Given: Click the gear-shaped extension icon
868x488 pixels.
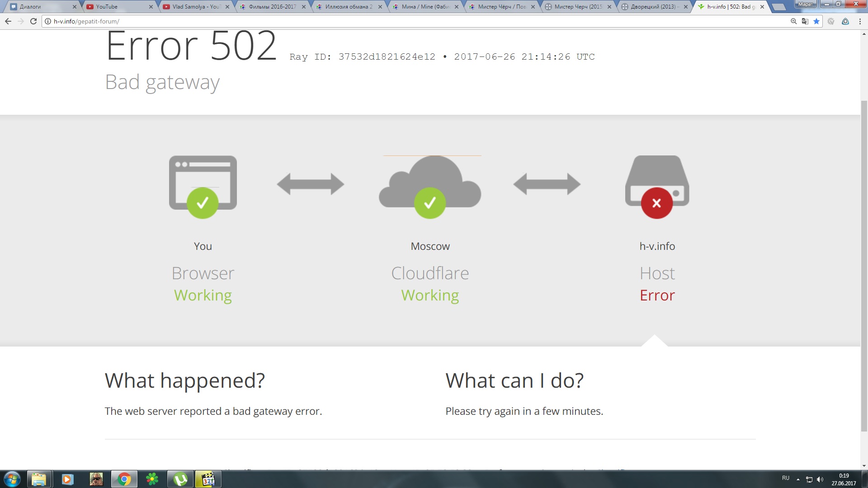Looking at the screenshot, I should (831, 21).
